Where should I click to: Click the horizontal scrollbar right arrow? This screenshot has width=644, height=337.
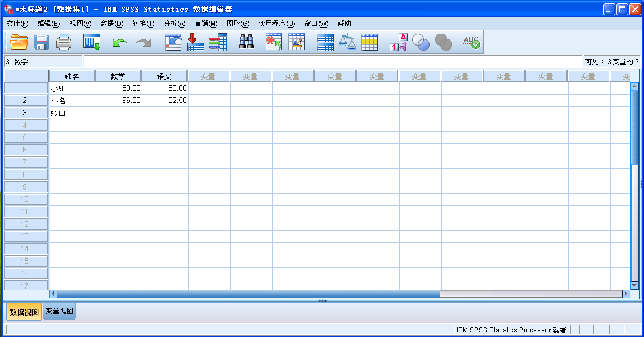coord(625,294)
